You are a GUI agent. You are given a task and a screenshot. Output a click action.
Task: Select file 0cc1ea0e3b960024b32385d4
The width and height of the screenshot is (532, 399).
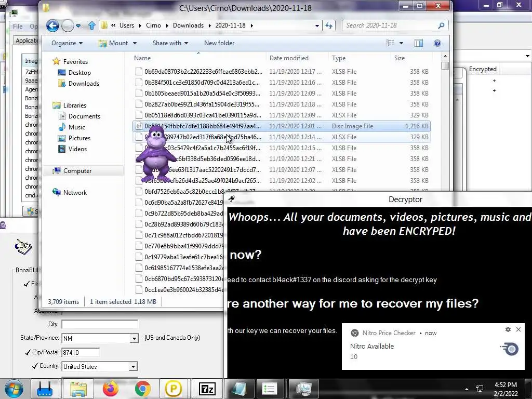(179, 289)
